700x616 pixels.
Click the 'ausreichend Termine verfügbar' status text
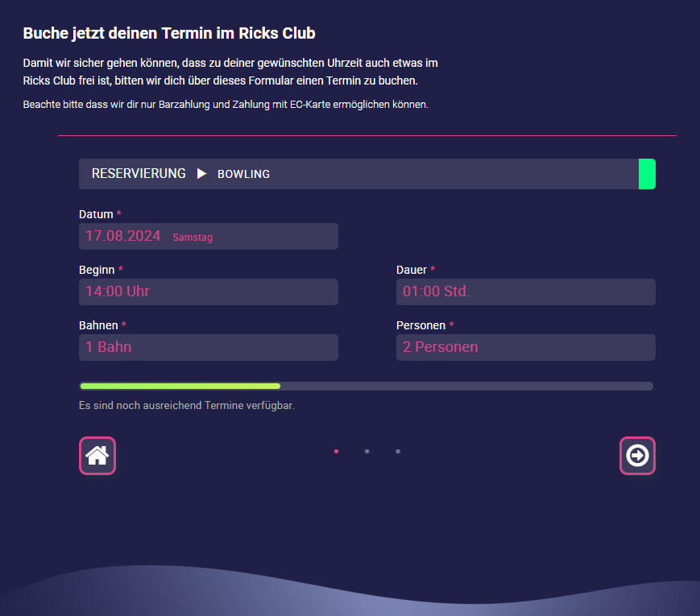tap(187, 405)
